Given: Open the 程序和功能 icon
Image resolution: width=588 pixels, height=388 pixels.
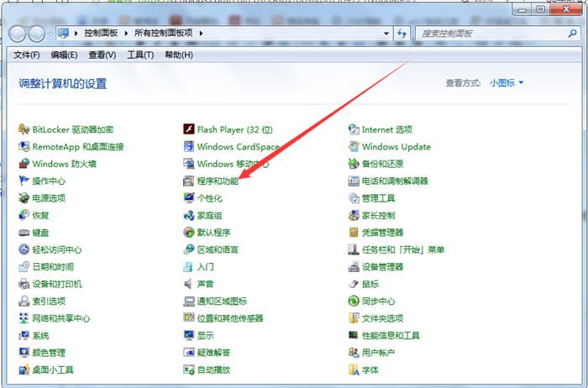Looking at the screenshot, I should pos(188,181).
